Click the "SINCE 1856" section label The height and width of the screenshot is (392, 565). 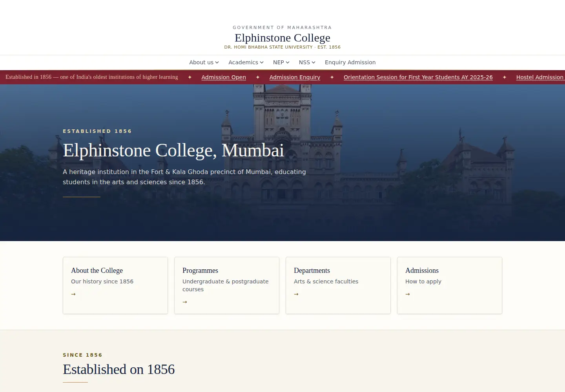[x=82, y=355]
